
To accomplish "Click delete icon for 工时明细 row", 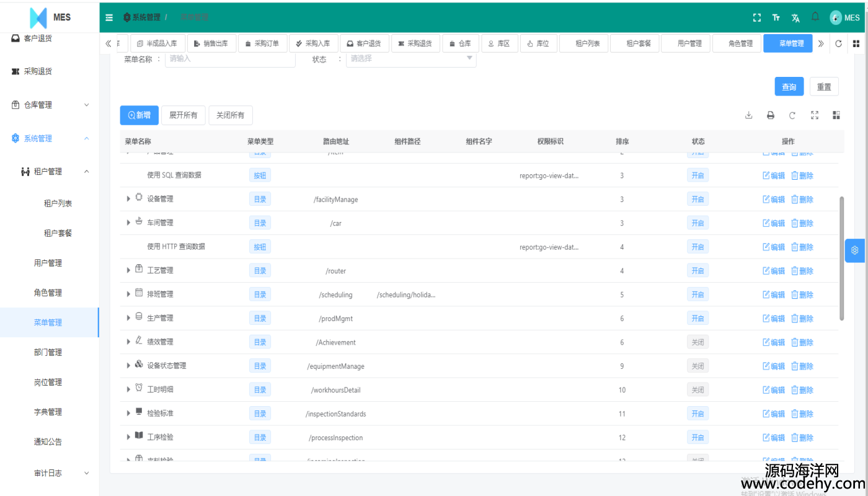I will [x=802, y=390].
